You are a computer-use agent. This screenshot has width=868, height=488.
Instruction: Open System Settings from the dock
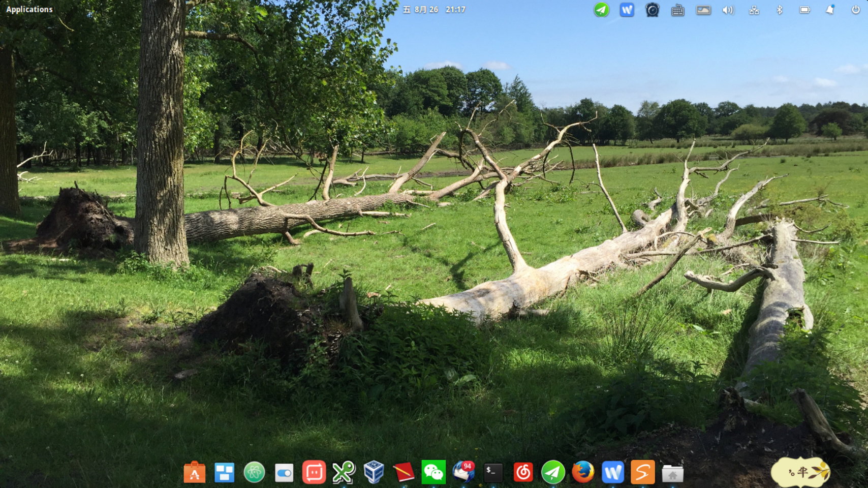coord(285,473)
